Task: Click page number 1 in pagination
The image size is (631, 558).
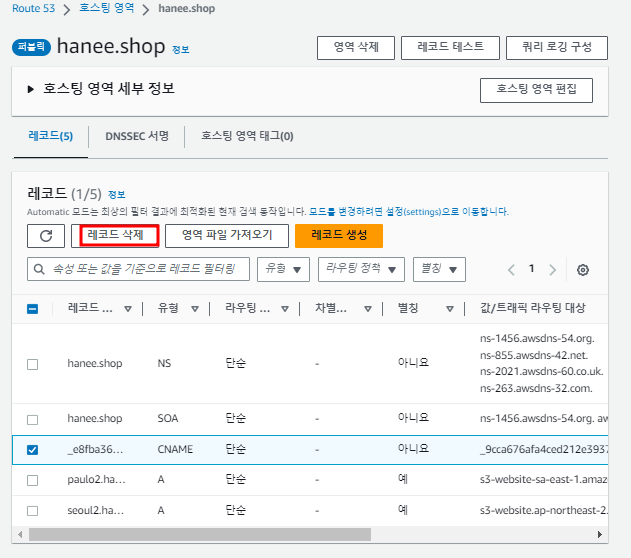Action: point(532,269)
